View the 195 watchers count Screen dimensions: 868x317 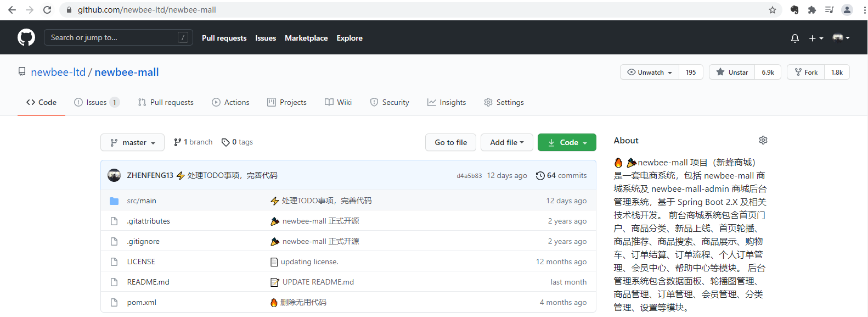(x=691, y=72)
